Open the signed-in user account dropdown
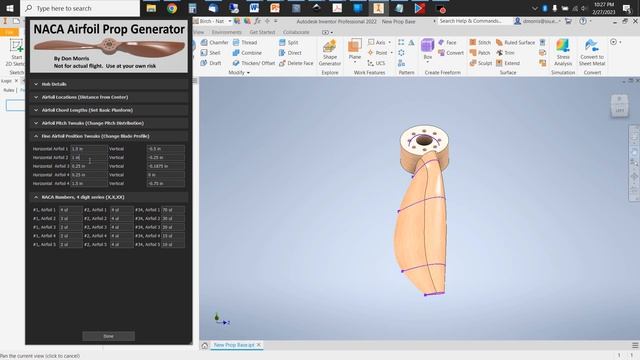Image resolution: width=640 pixels, height=360 pixels. pyautogui.click(x=538, y=21)
